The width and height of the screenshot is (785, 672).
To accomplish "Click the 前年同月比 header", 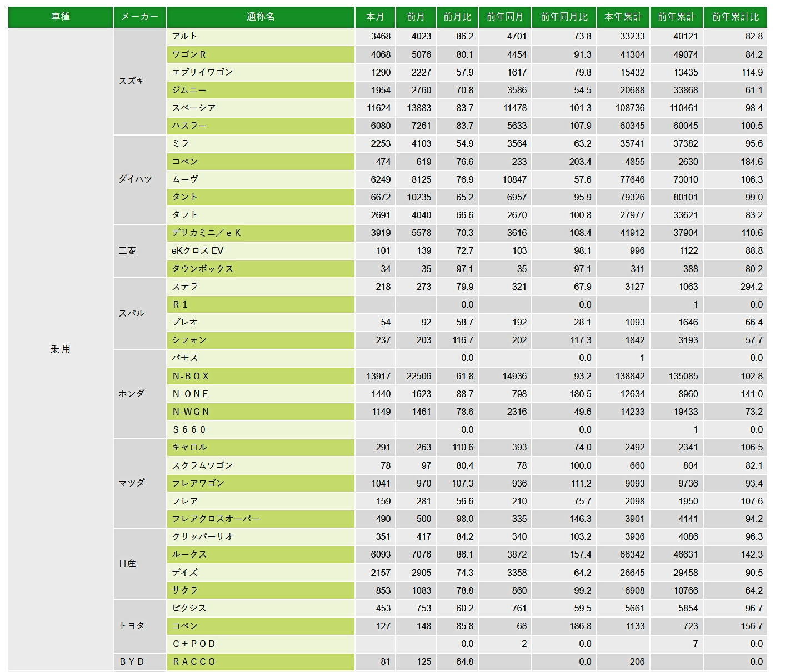I will [564, 17].
